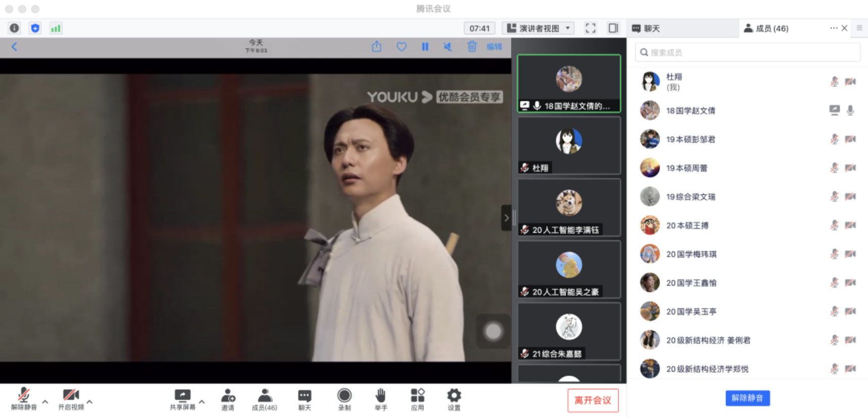Click muted mic icon for 19综合梁文瑞
Viewport: 868px width, 418px height.
(835, 196)
